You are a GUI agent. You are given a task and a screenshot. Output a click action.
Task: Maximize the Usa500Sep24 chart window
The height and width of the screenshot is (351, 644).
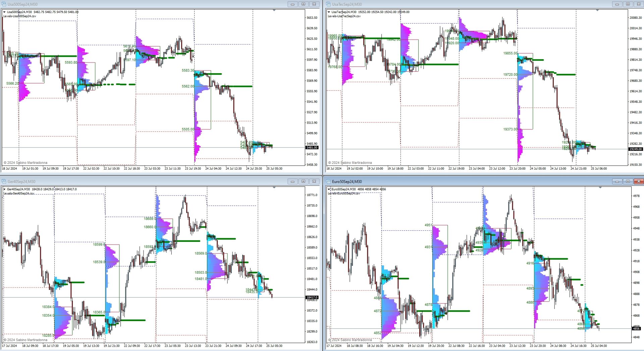point(303,4)
